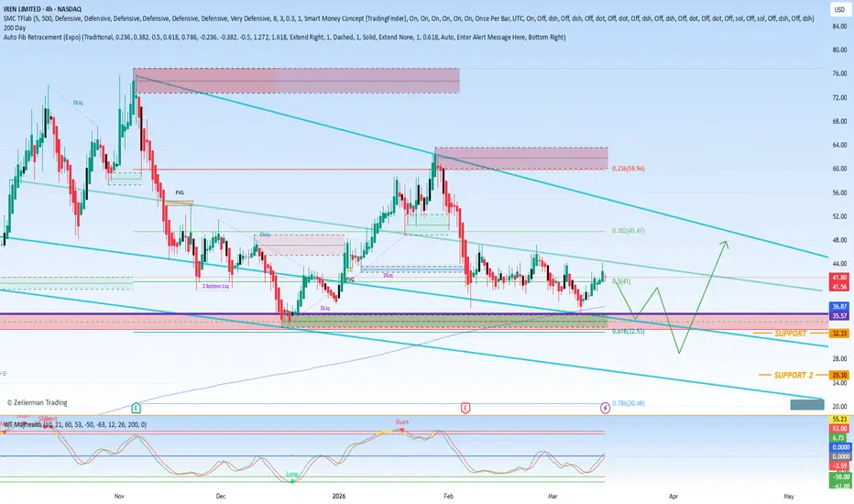Image resolution: width=854 pixels, height=504 pixels.
Task: Click the 55.23 yellow oscillator value
Action: (x=839, y=419)
